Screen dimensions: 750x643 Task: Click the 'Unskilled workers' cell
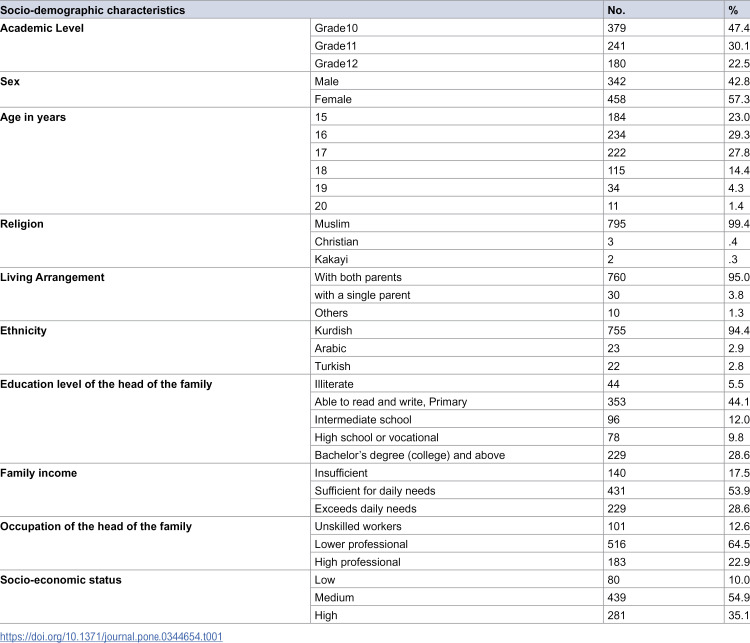point(358,526)
